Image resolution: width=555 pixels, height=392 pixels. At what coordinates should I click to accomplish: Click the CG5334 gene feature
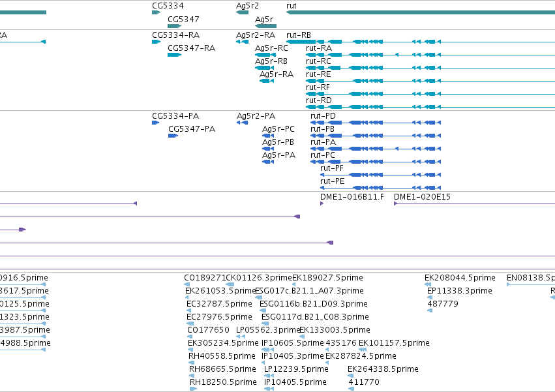(156, 12)
